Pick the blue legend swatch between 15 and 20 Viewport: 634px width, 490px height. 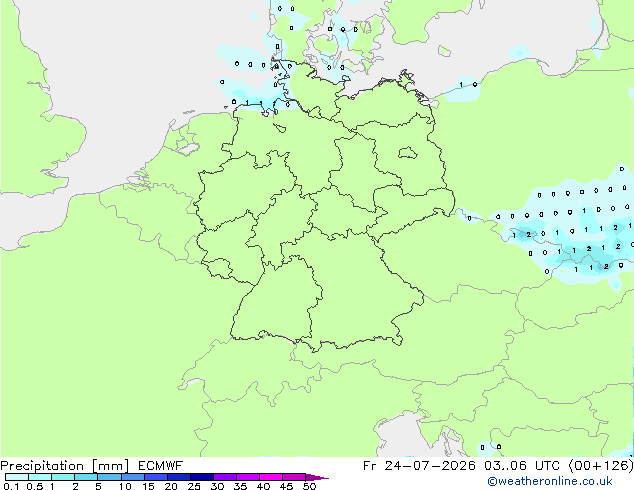tap(156, 477)
